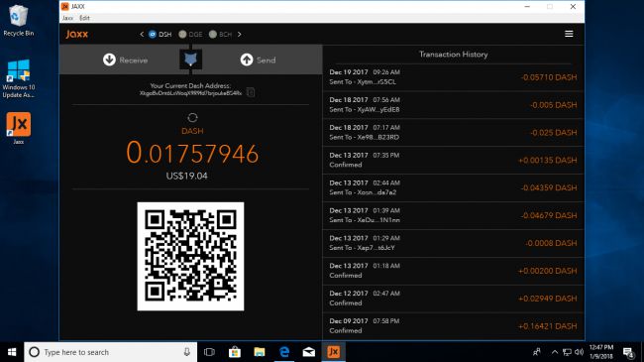The image size is (644, 362).
Task: Copy the current Dash address icon
Action: point(251,92)
